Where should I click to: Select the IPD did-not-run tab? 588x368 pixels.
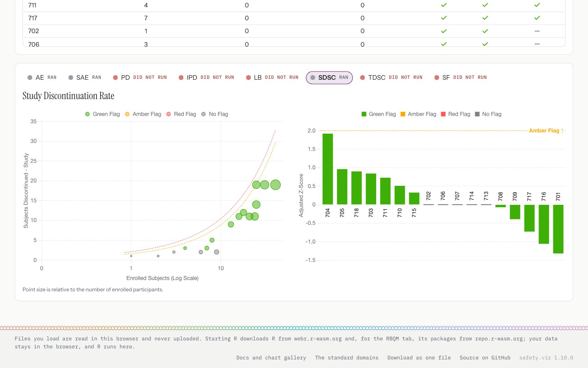206,78
